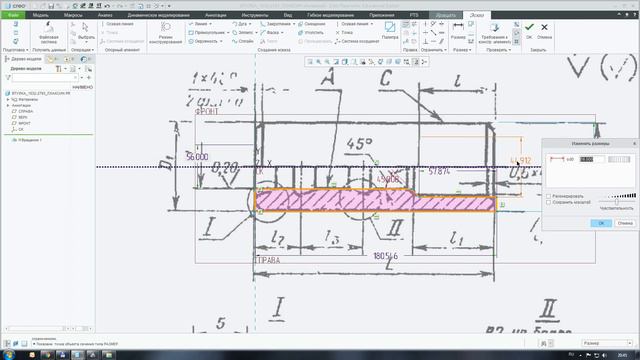Add filter with plus icon in model tree
Screen dimensions: 640x360
point(89,78)
